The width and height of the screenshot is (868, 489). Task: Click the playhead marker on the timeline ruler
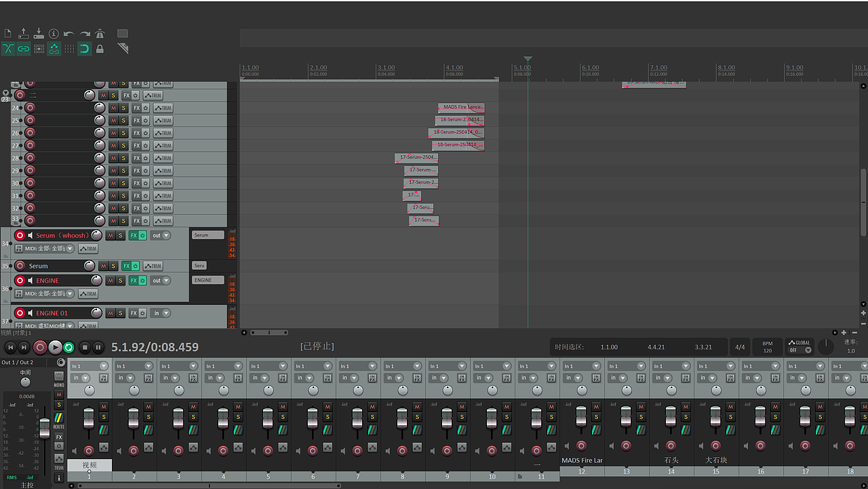(x=528, y=60)
